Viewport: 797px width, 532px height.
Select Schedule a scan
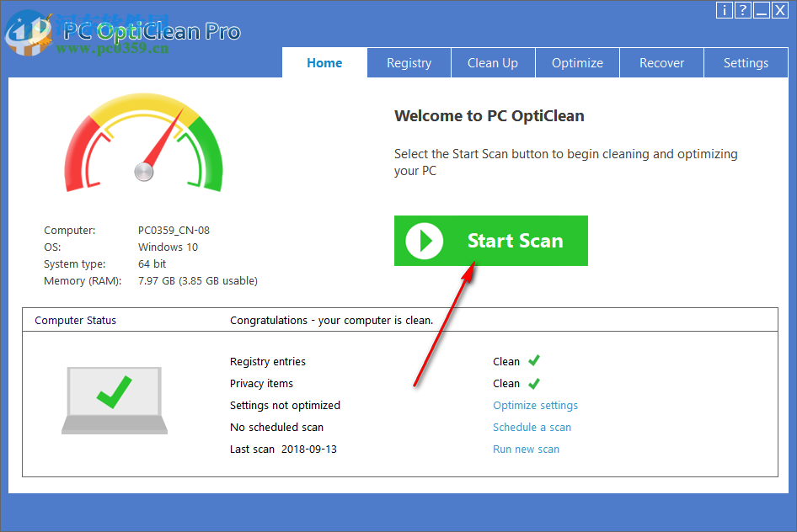point(532,427)
